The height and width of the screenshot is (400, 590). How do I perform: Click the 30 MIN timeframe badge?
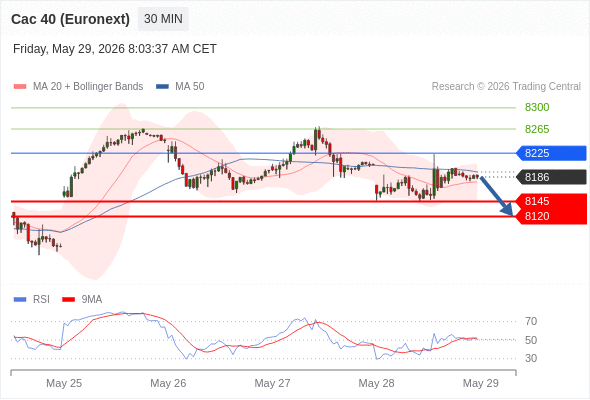[x=163, y=19]
